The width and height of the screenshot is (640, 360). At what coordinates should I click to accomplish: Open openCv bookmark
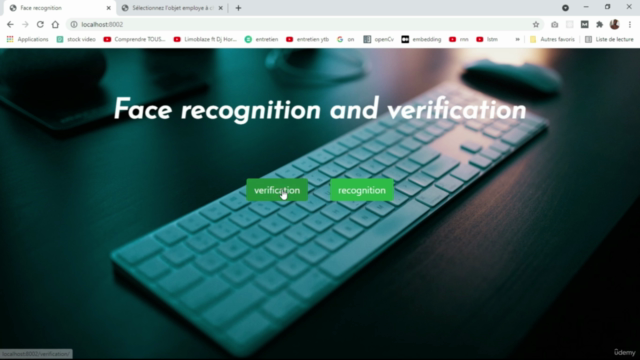(x=379, y=39)
